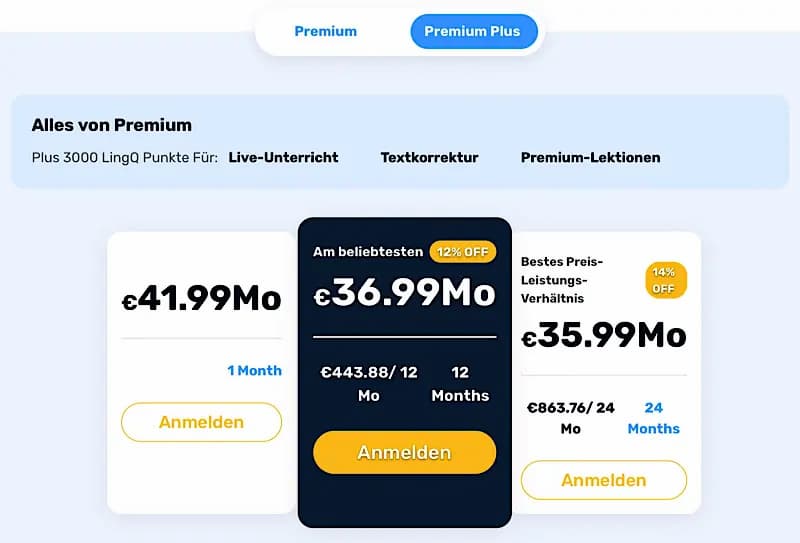Click Anmelden for the 1 Month plan
The width and height of the screenshot is (800, 543).
pyautogui.click(x=201, y=422)
